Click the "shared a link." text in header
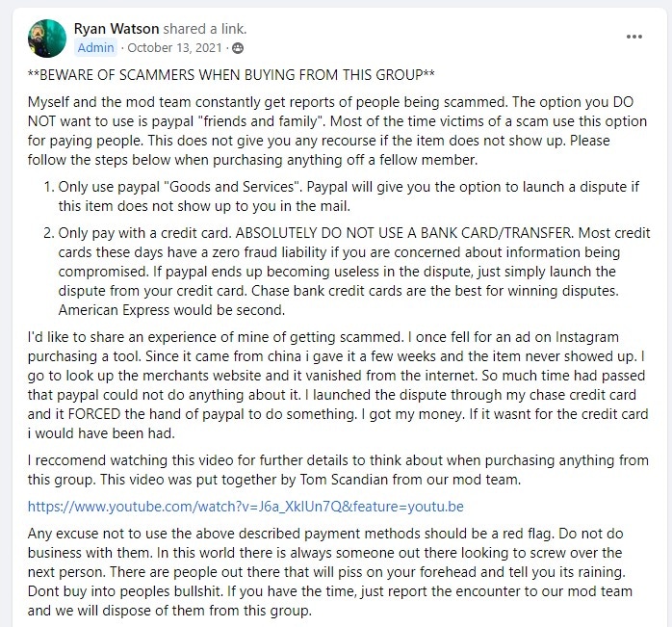 coord(205,29)
